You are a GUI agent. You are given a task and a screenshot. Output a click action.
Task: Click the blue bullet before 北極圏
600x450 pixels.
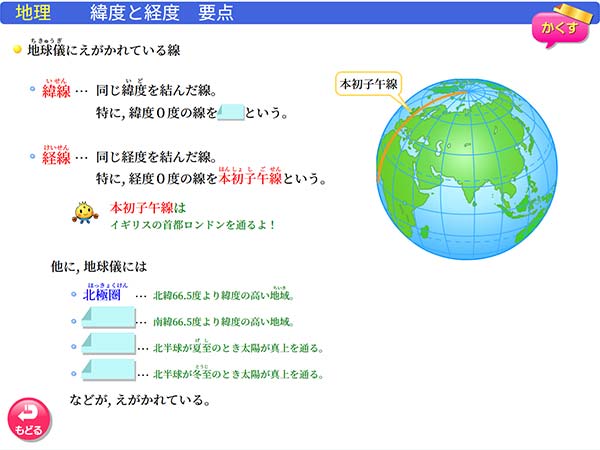74,296
